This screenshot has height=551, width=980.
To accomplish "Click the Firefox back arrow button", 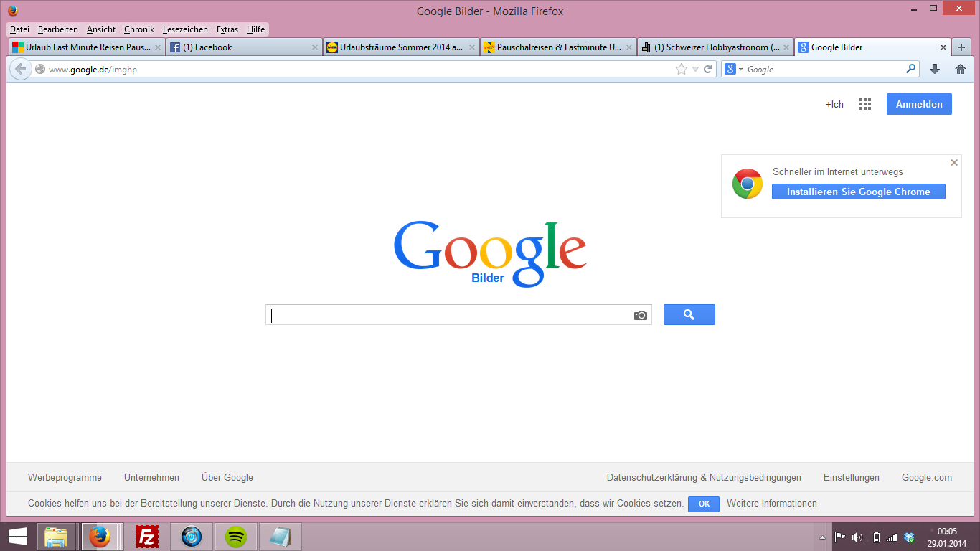I will point(20,69).
